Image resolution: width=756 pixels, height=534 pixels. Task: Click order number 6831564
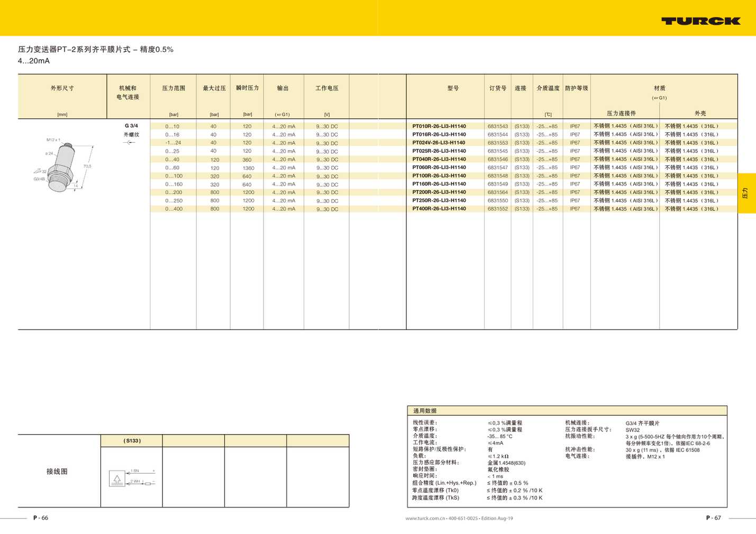498,192
